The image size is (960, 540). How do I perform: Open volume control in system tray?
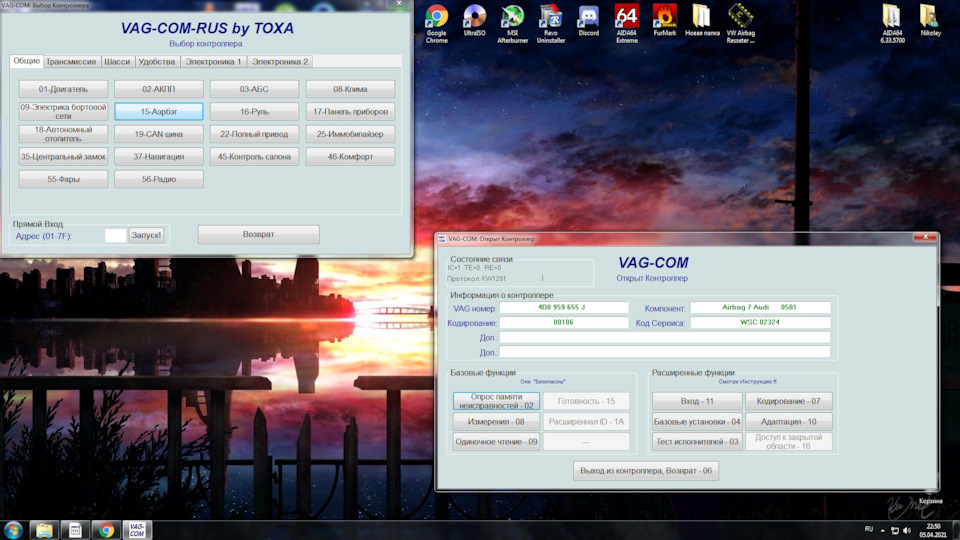(x=907, y=530)
